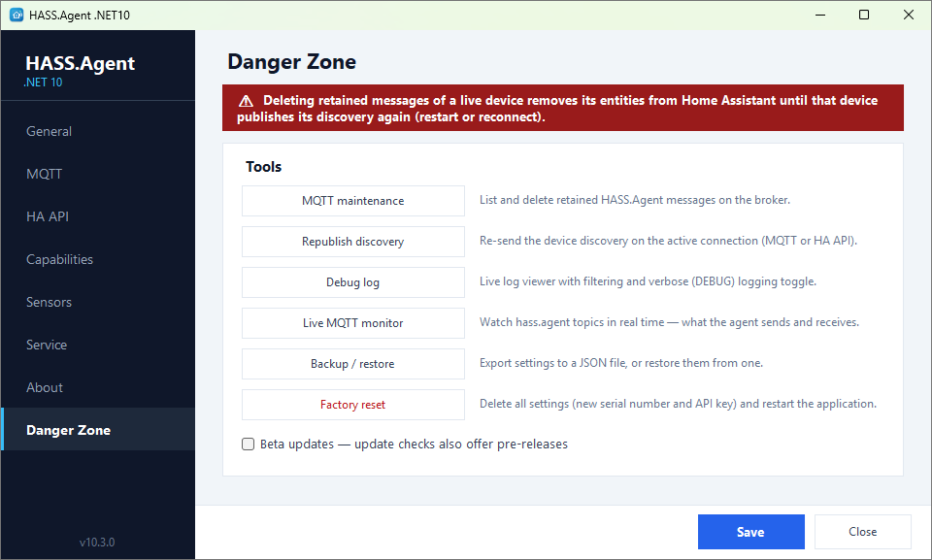932x560 pixels.
Task: Click the red Factory reset button
Action: pos(353,405)
